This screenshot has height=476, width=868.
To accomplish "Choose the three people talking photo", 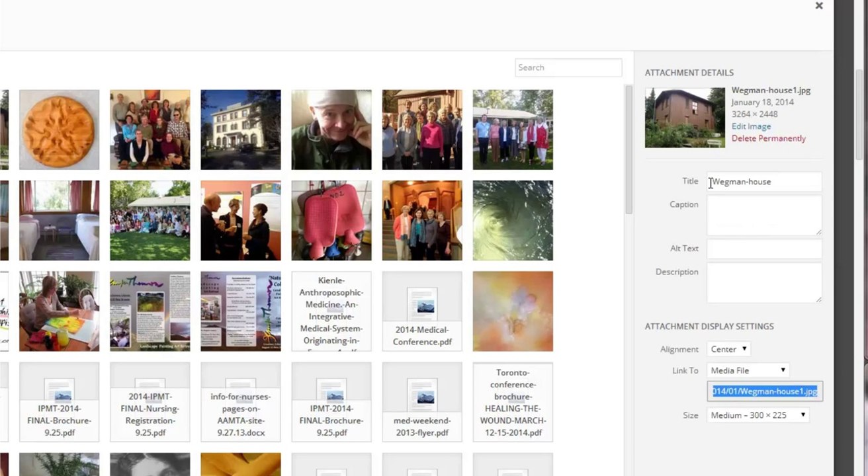I will 241,220.
